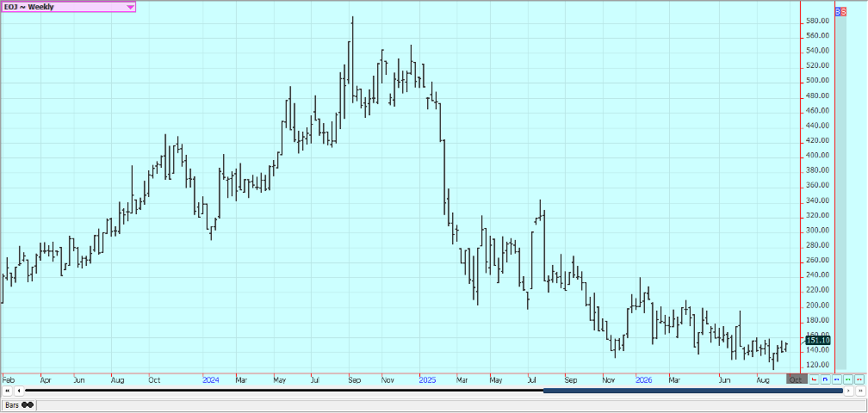This screenshot has width=868, height=413.
Task: Open the EOJ ~ Weekly symbol dropdown
Action: 68,7
